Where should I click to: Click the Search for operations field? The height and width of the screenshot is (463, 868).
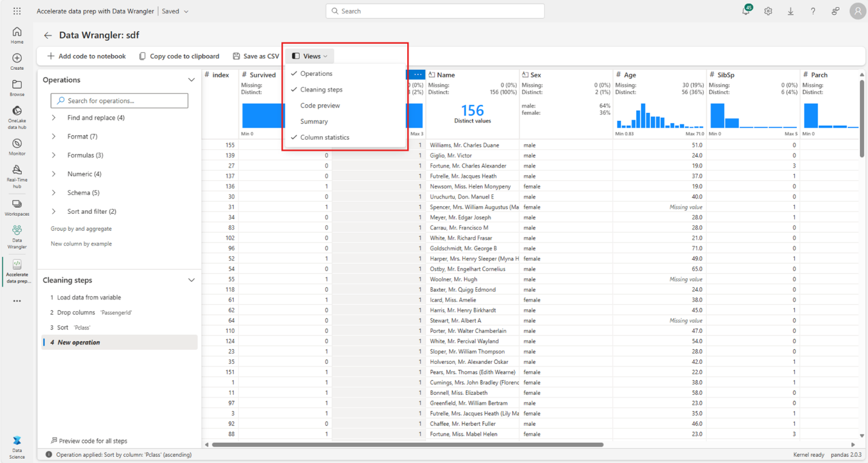point(119,100)
